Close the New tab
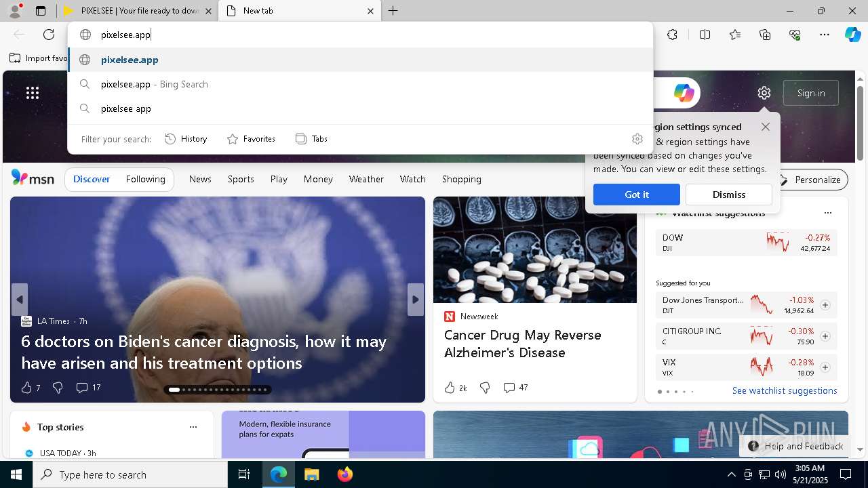 tap(370, 11)
